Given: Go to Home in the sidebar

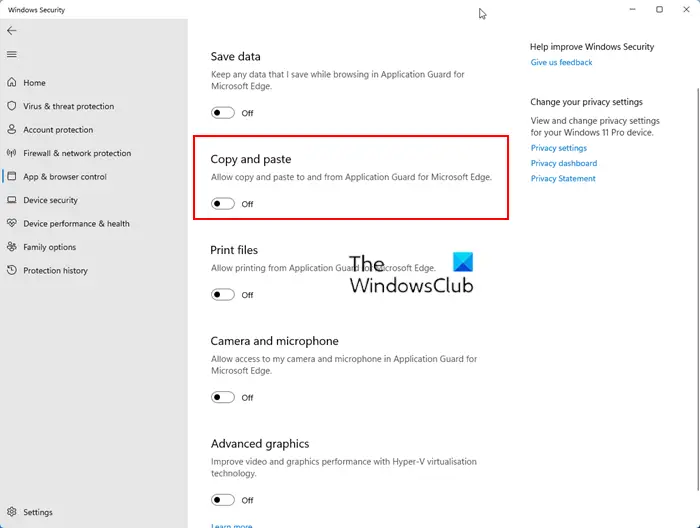Looking at the screenshot, I should point(94,83).
